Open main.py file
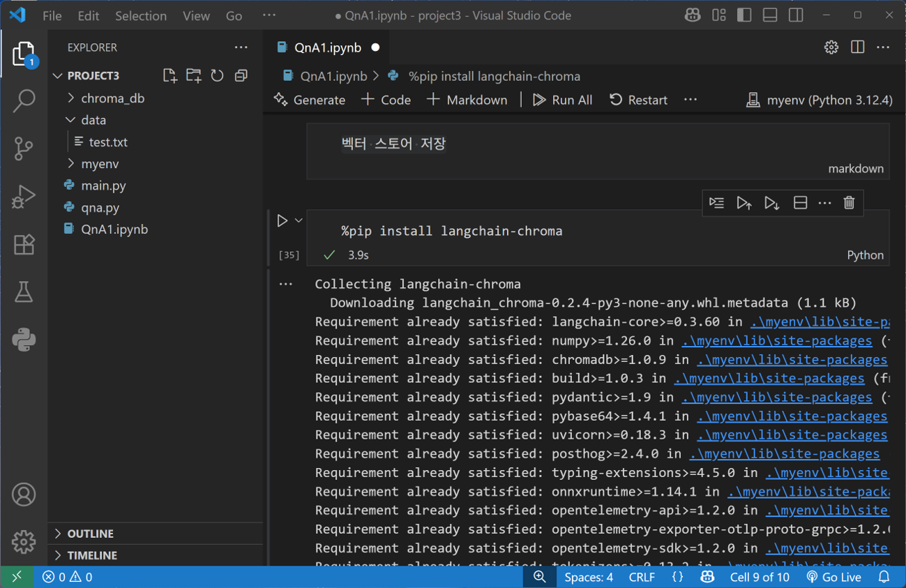The width and height of the screenshot is (906, 588). [x=103, y=186]
